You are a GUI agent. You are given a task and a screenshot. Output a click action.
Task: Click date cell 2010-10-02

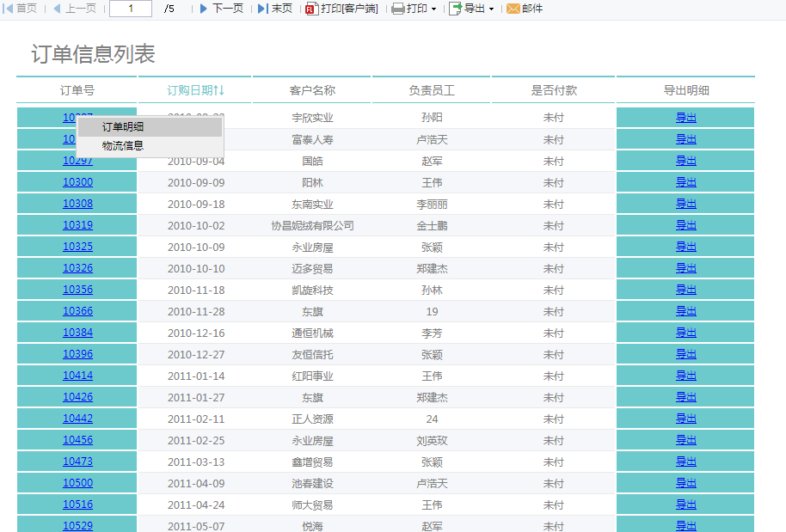196,226
